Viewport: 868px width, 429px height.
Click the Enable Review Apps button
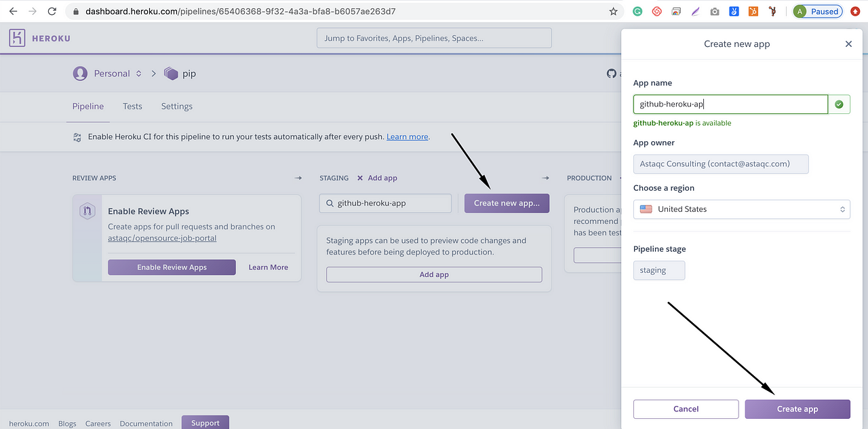pyautogui.click(x=172, y=267)
